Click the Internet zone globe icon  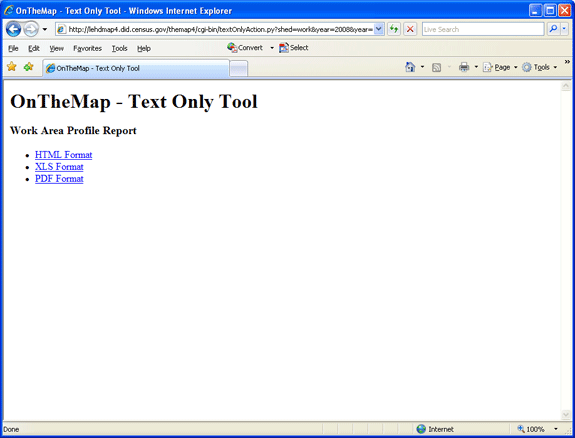(x=421, y=429)
